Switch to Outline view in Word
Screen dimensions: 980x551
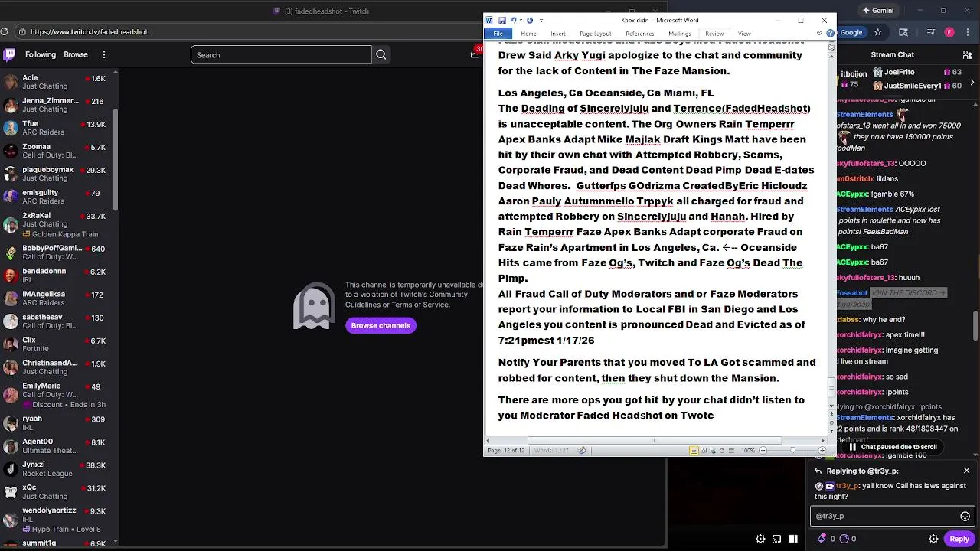point(722,450)
